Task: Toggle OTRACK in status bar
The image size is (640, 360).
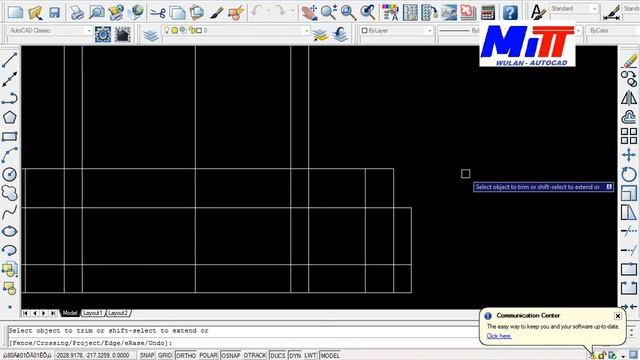Action: click(x=255, y=356)
